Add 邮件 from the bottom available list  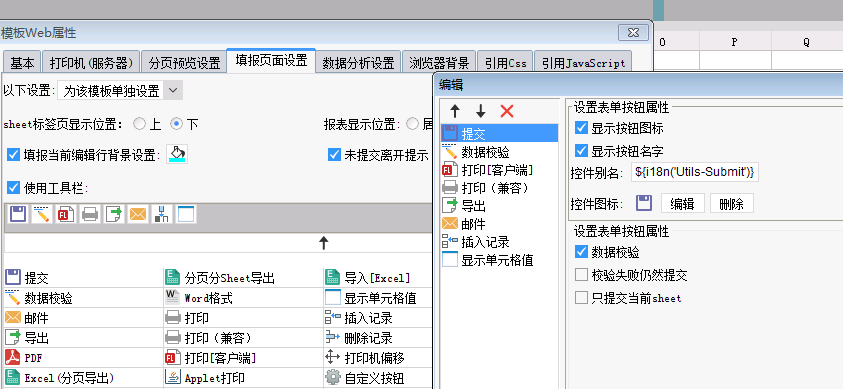click(27, 318)
